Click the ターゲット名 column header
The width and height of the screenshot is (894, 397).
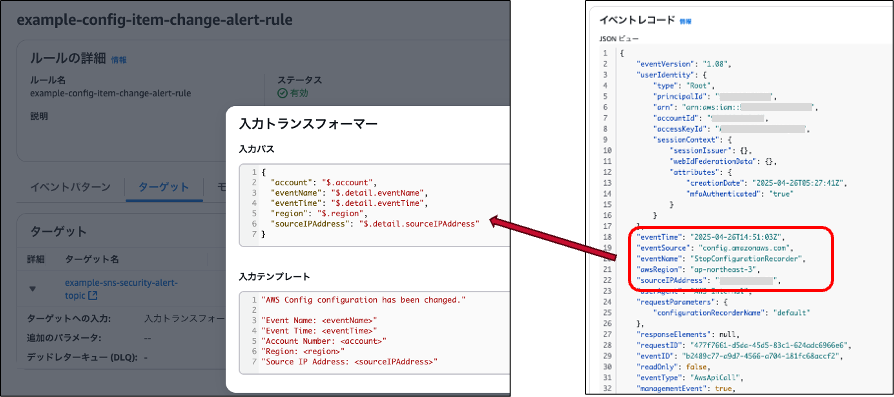click(x=92, y=260)
